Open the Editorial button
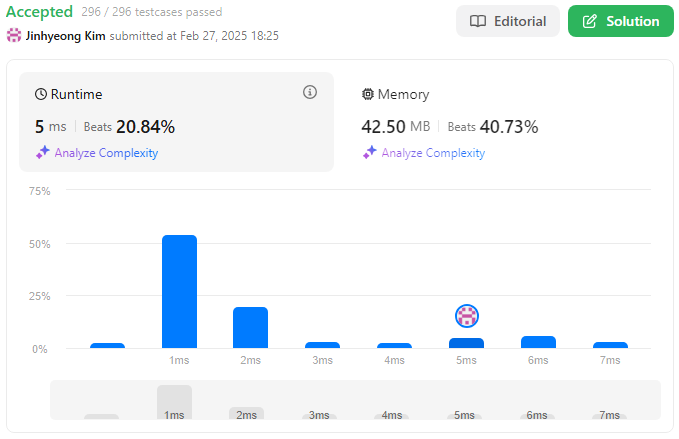Viewport: 679px width, 439px height. click(x=508, y=21)
